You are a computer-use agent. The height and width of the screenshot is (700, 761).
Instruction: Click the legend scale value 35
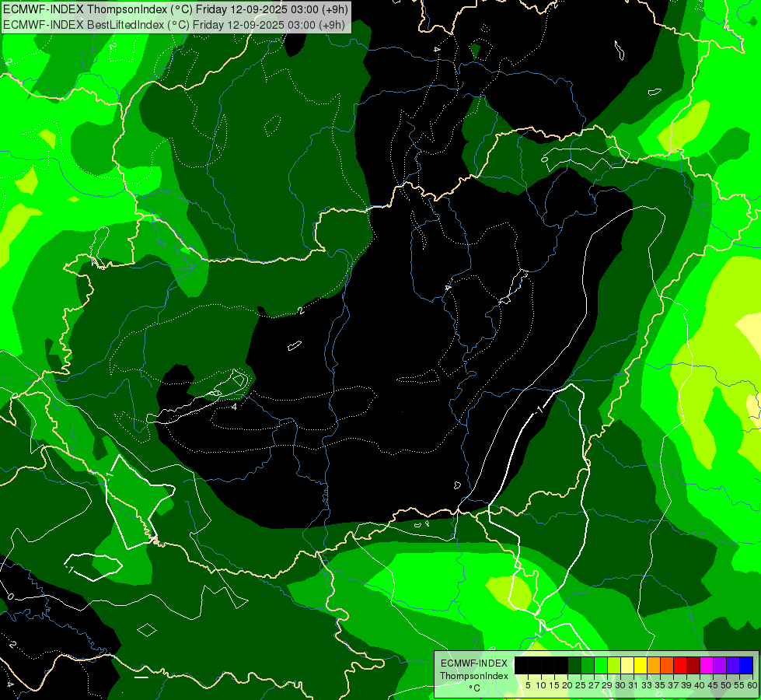click(660, 685)
